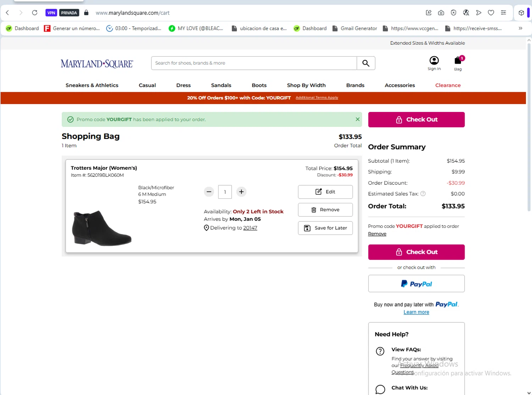Open the Sandals menu
Screen dimensions: 532x395
pos(221,85)
